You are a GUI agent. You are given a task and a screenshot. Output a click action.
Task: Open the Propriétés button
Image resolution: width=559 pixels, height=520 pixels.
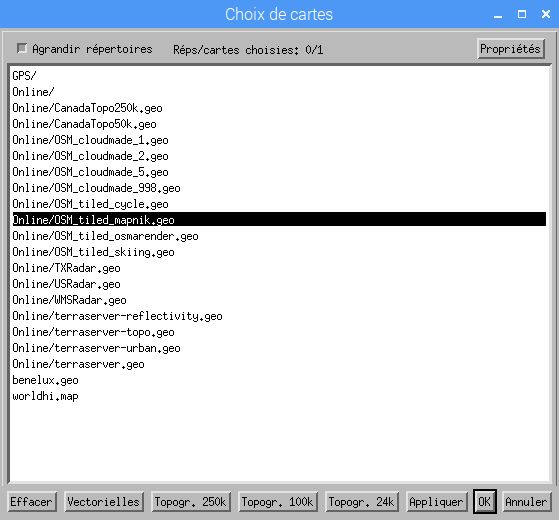click(x=511, y=49)
